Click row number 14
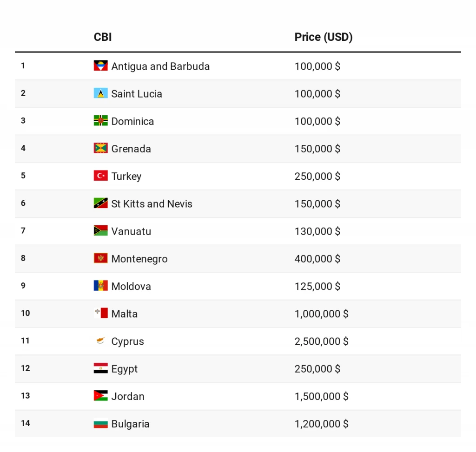476x452 pixels. point(26,423)
